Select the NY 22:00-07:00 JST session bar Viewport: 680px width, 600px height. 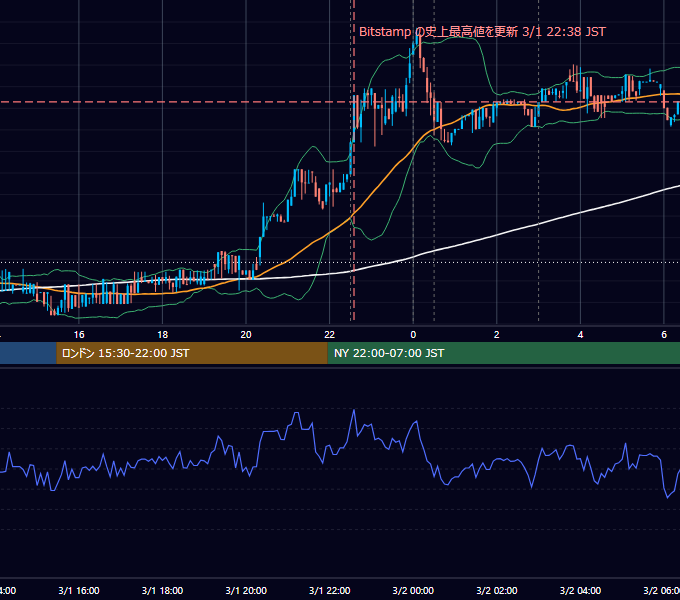503,353
